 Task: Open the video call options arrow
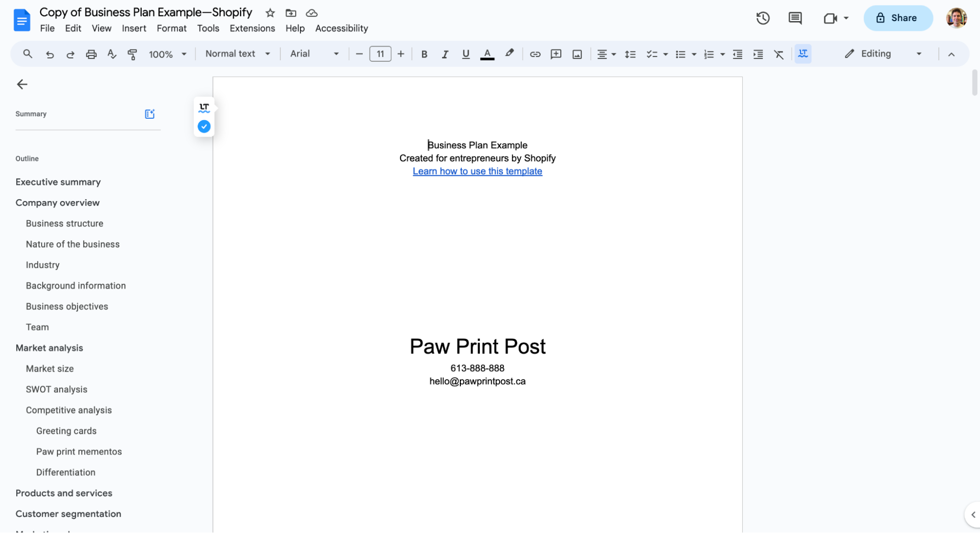pos(846,18)
